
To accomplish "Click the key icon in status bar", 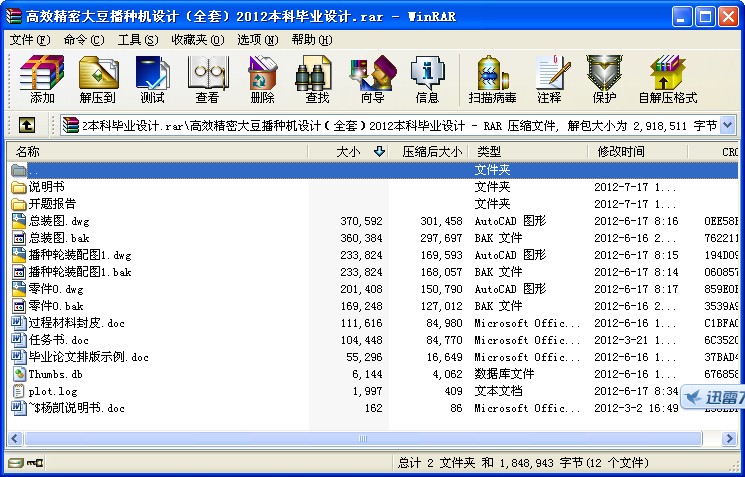I will pyautogui.click(x=35, y=462).
